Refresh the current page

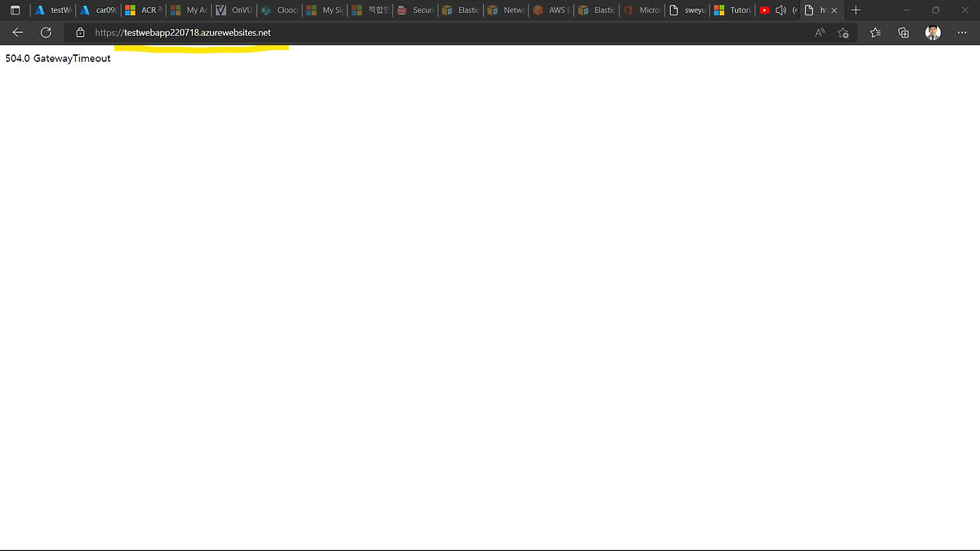(x=46, y=33)
